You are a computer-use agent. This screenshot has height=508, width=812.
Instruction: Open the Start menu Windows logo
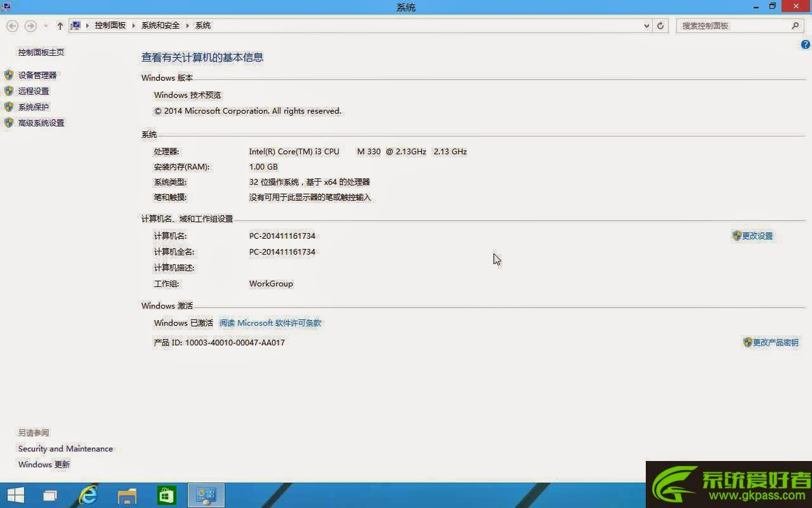15,495
